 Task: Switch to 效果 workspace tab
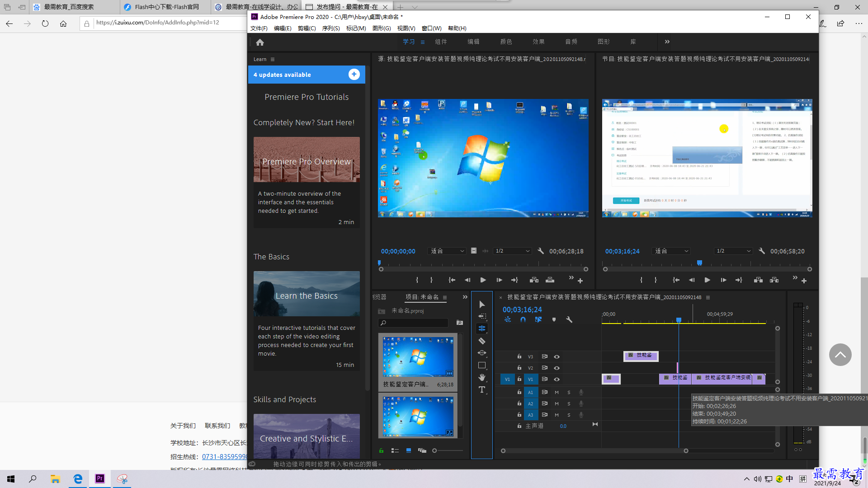tap(538, 42)
